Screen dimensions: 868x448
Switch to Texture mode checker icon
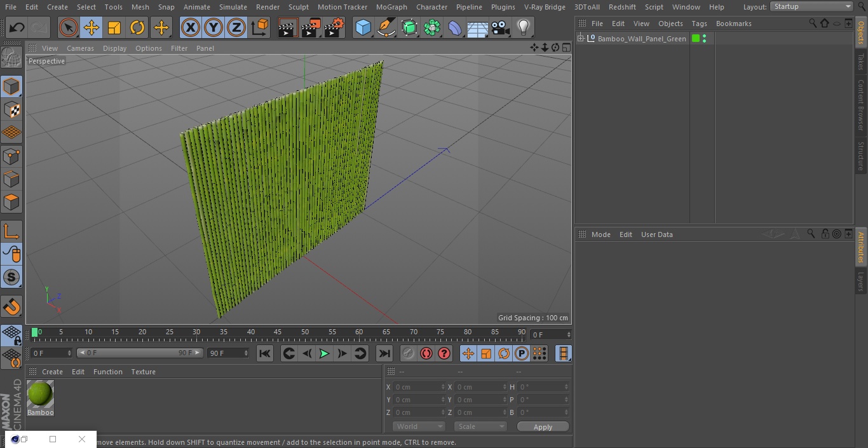(11, 110)
